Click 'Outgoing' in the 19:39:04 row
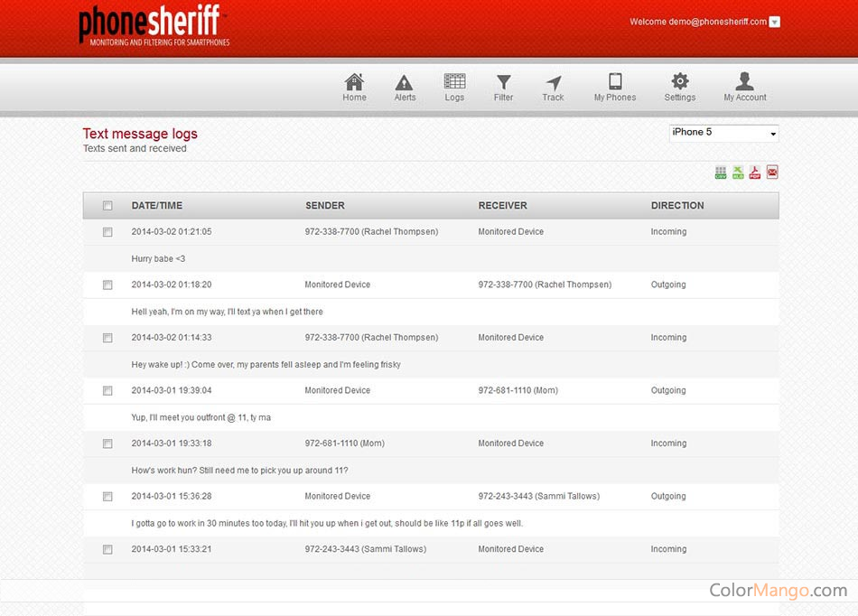 [x=668, y=390]
